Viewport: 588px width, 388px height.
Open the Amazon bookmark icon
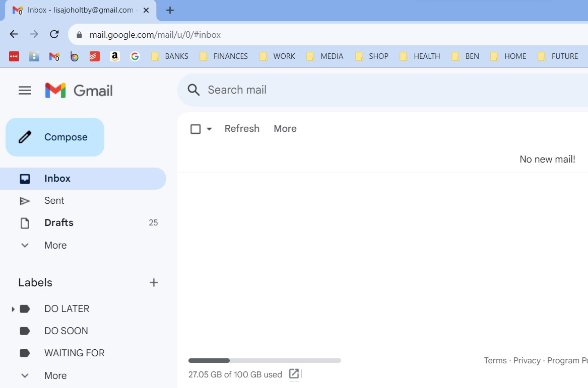(x=115, y=56)
